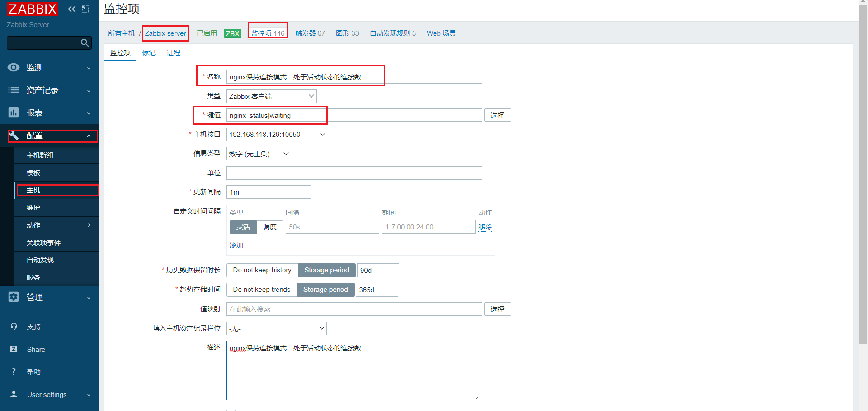868x411 pixels.
Task: Expand the 监测 menu chevron
Action: click(89, 68)
